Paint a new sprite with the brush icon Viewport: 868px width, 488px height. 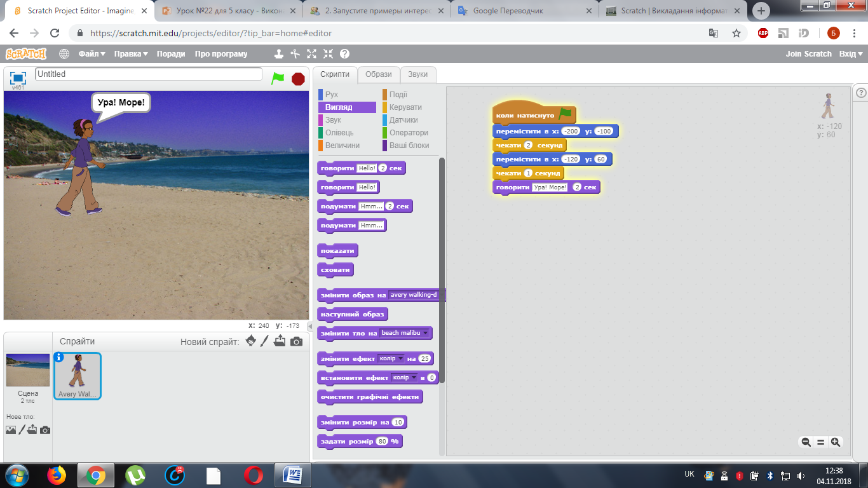click(265, 341)
